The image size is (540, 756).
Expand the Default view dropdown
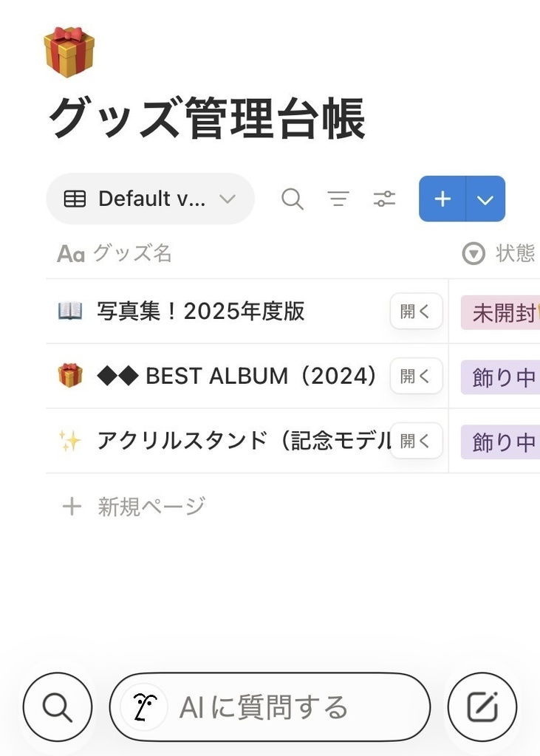(x=151, y=199)
